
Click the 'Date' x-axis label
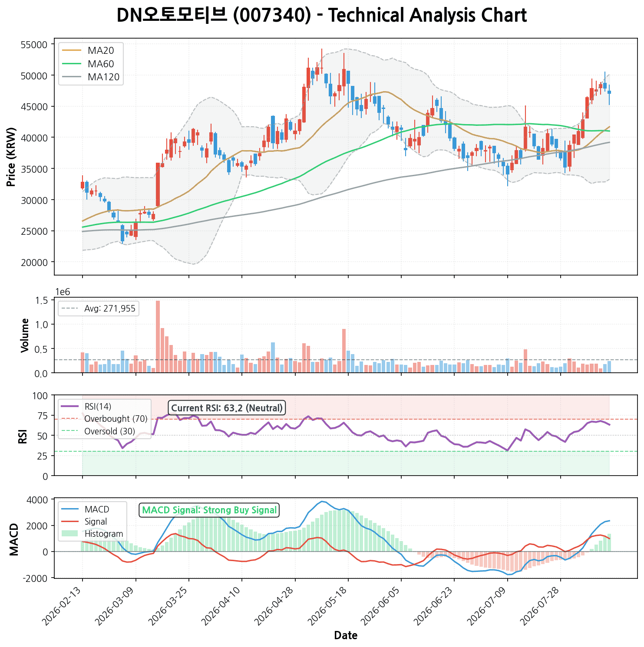(346, 636)
